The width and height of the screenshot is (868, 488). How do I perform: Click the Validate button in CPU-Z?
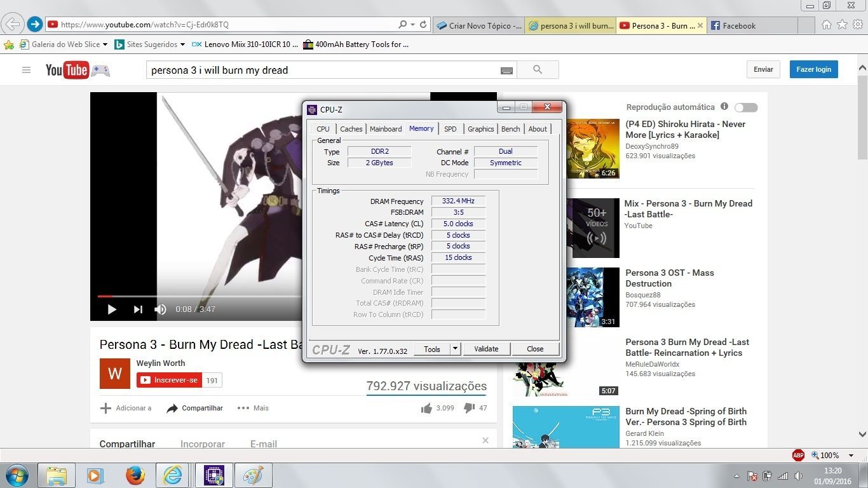(x=486, y=349)
